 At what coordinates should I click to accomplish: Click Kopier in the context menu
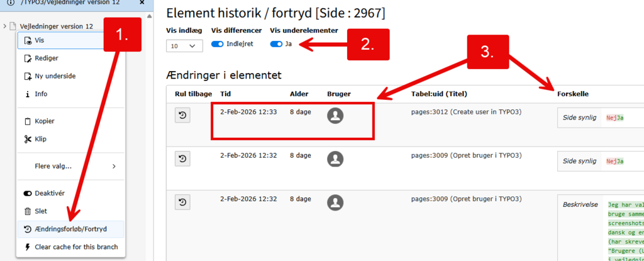(45, 121)
